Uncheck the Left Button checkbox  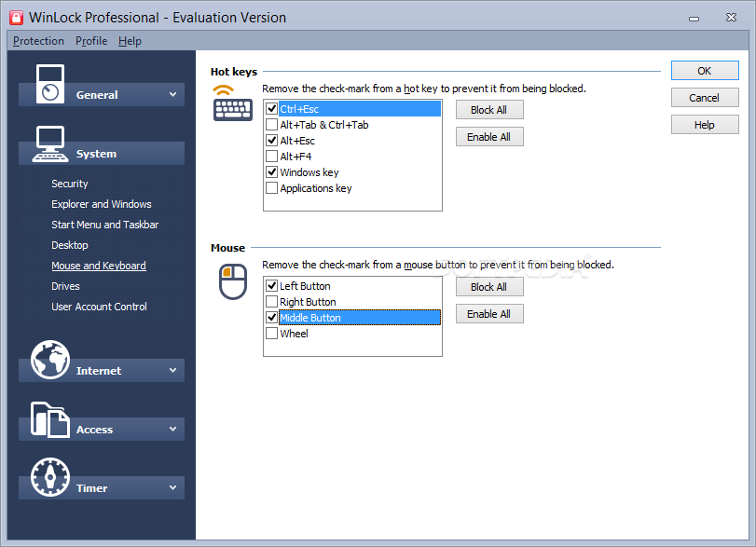pyautogui.click(x=272, y=286)
